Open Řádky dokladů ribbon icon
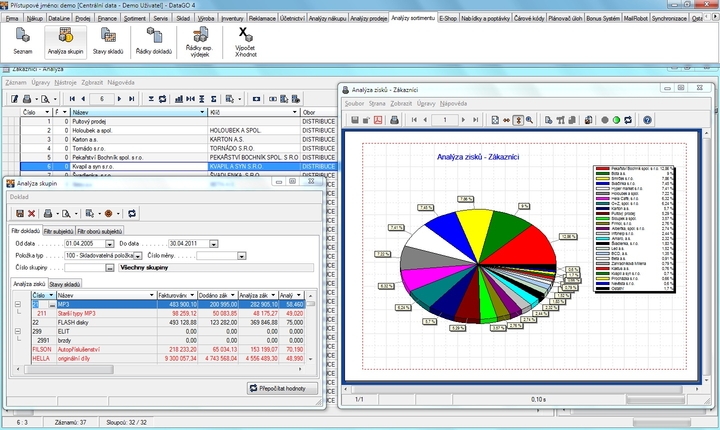 [154, 41]
